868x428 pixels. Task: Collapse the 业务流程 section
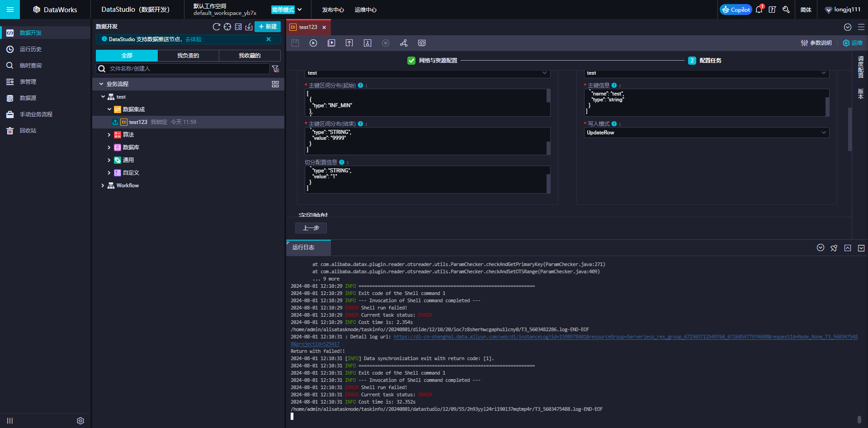(x=101, y=84)
